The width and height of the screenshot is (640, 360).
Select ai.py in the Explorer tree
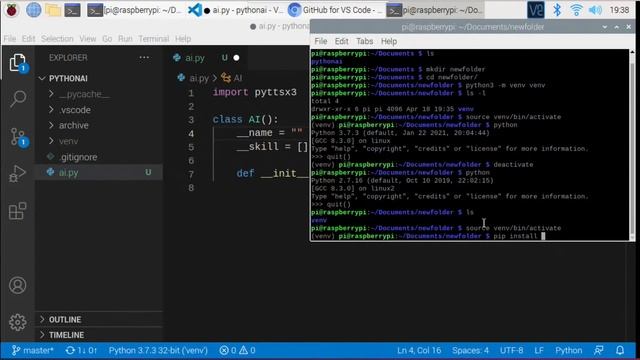[x=98, y=172]
